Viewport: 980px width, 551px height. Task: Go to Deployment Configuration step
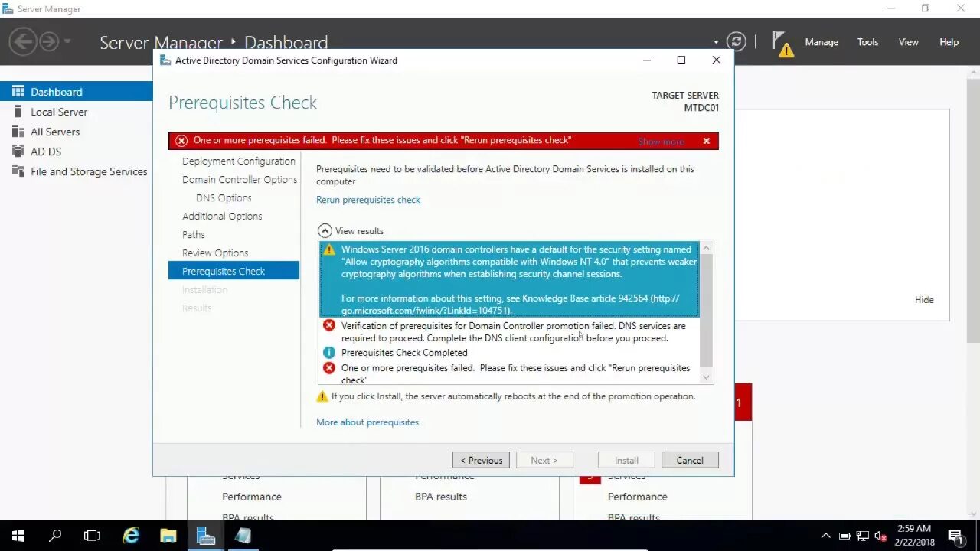click(x=238, y=161)
